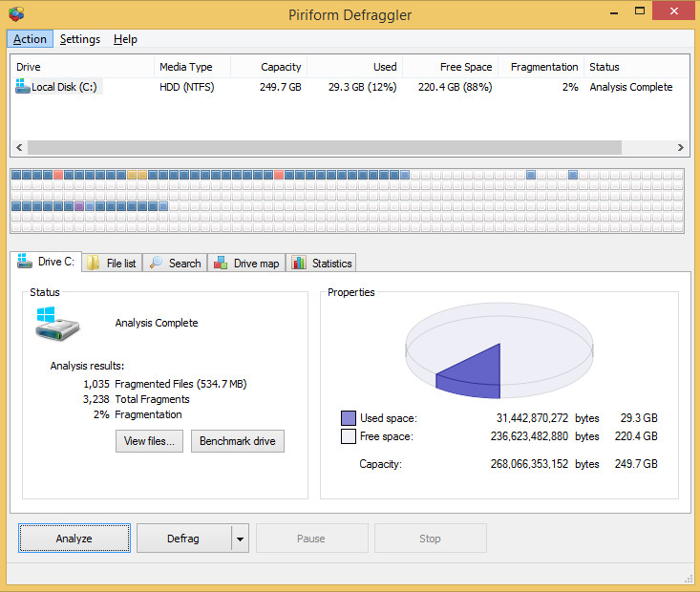Click the Used space purple color swatch
This screenshot has height=592, width=700.
[x=349, y=418]
